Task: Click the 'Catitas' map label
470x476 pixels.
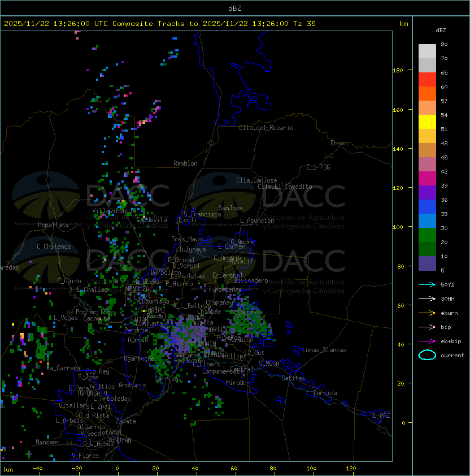Action: (x=293, y=378)
